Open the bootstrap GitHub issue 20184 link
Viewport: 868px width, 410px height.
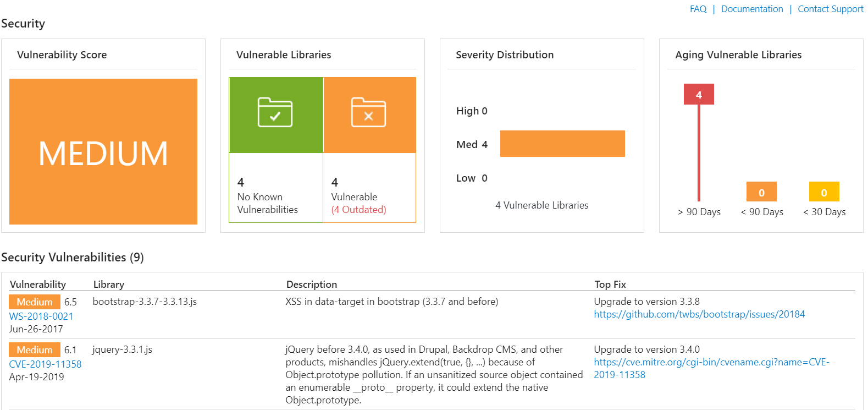pos(699,314)
